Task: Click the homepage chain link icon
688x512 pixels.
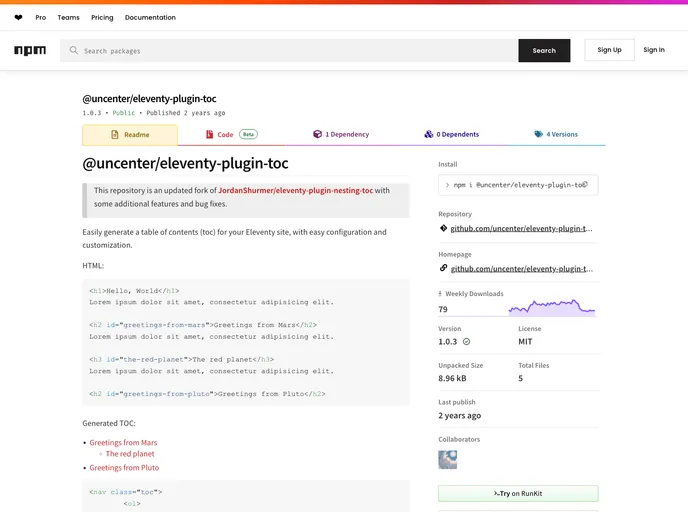Action: [x=443, y=268]
